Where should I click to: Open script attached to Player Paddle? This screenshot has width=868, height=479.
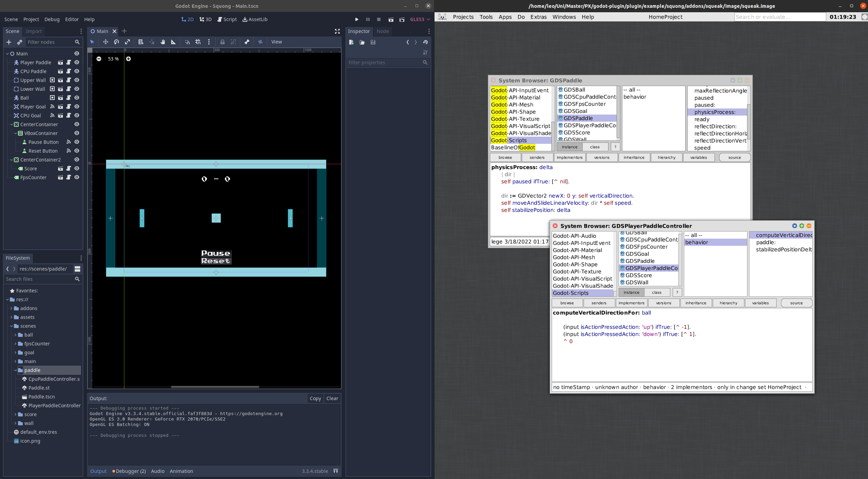click(69, 62)
